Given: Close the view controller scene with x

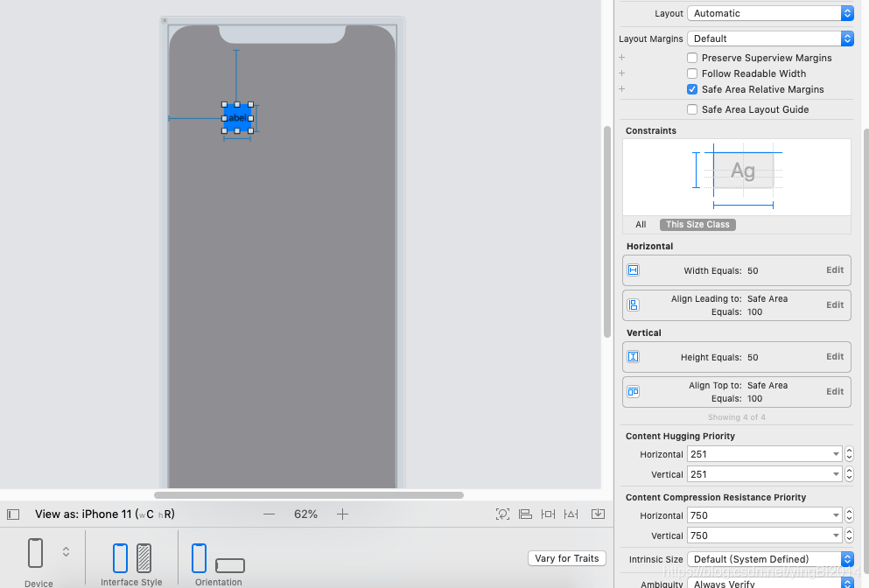Looking at the screenshot, I should [x=165, y=20].
